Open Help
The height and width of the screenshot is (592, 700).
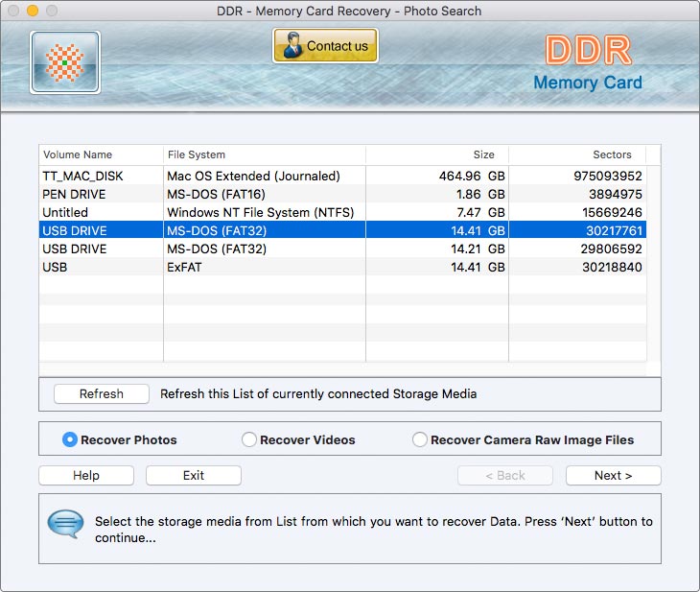pos(86,475)
